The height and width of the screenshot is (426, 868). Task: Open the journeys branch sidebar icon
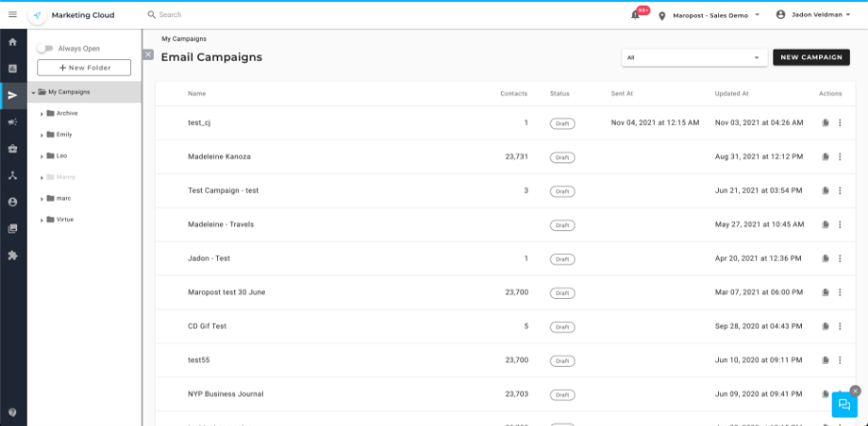point(12,176)
